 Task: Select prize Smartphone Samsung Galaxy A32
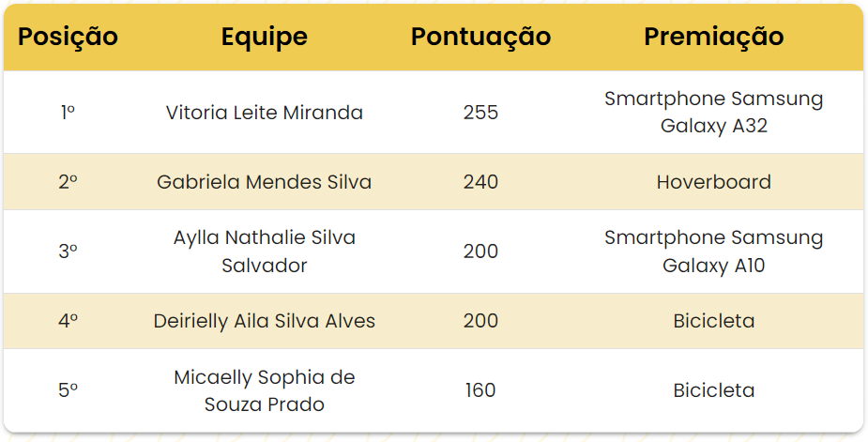pyautogui.click(x=713, y=113)
